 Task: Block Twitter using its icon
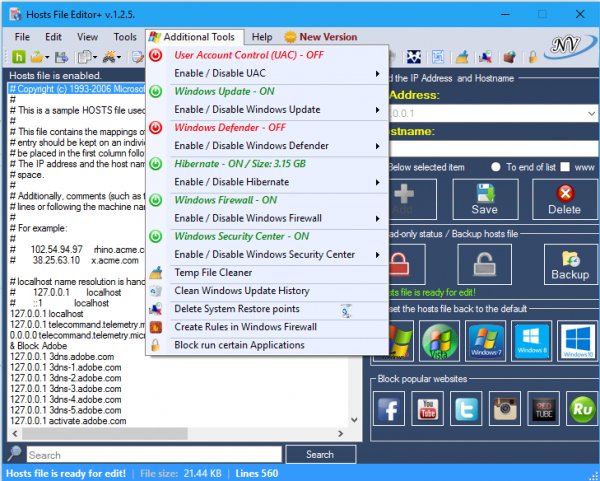pyautogui.click(x=466, y=409)
